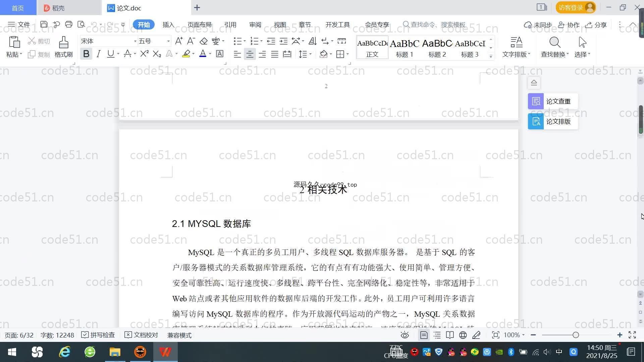
Task: Decrease font size with A- icon
Action: [x=191, y=41]
